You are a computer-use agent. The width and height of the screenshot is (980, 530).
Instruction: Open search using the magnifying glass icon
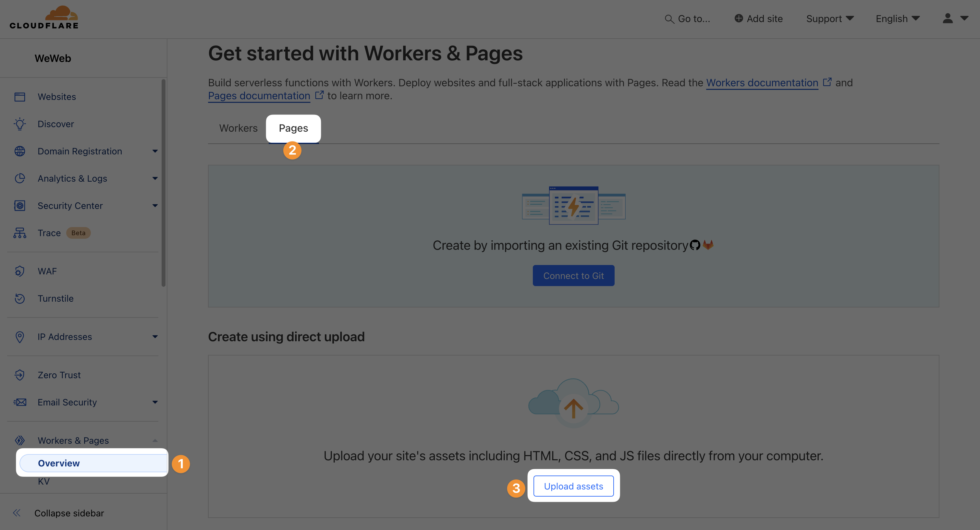pyautogui.click(x=669, y=18)
